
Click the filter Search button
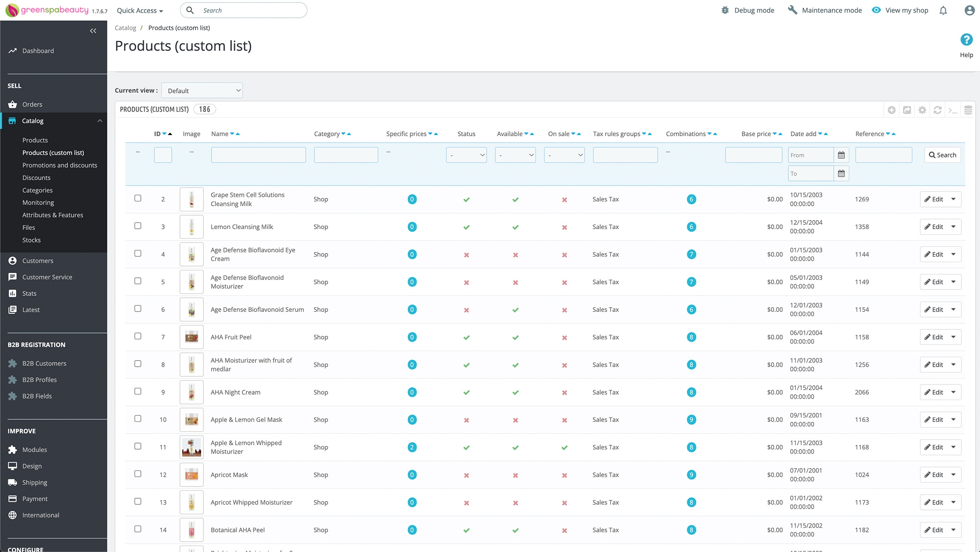[x=942, y=155]
